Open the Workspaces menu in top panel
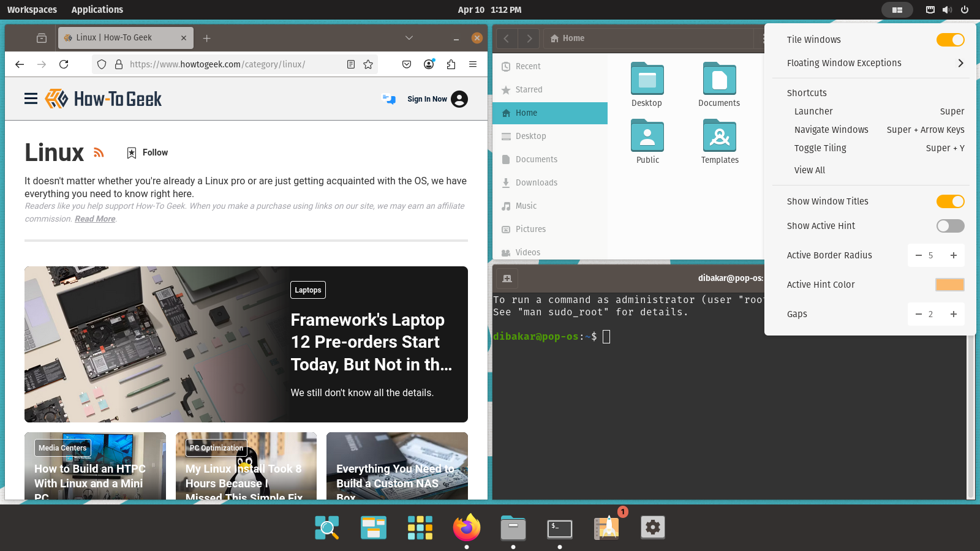Image resolution: width=980 pixels, height=551 pixels. tap(32, 10)
